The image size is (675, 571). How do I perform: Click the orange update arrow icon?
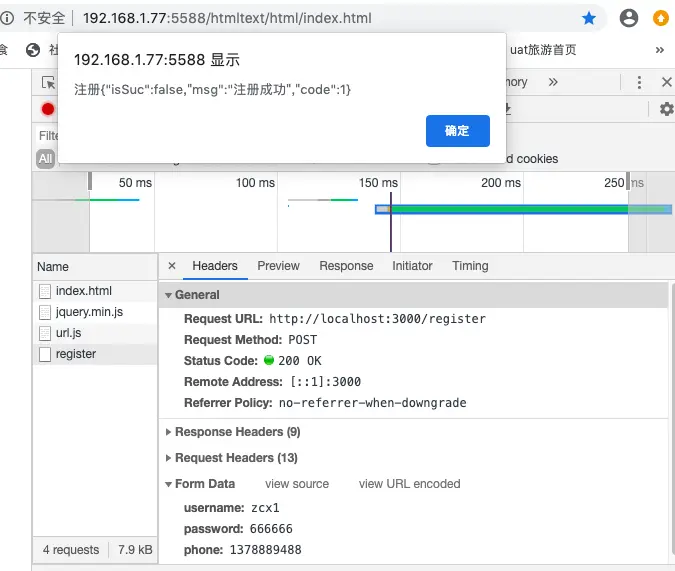[x=661, y=18]
